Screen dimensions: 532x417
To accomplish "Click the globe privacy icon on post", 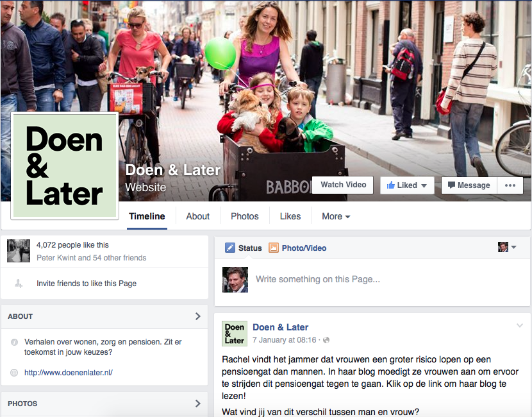I will pos(326,340).
